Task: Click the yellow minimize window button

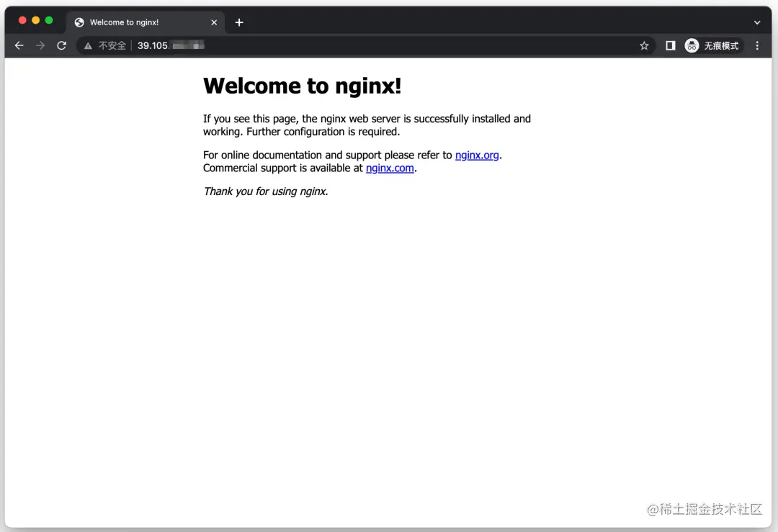Action: pos(36,20)
